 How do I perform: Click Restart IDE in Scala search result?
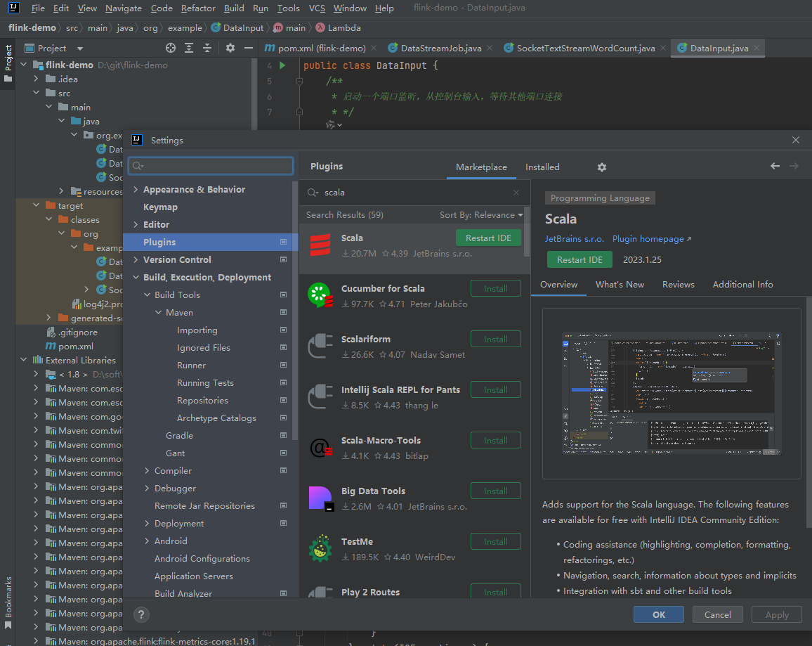[x=487, y=238]
